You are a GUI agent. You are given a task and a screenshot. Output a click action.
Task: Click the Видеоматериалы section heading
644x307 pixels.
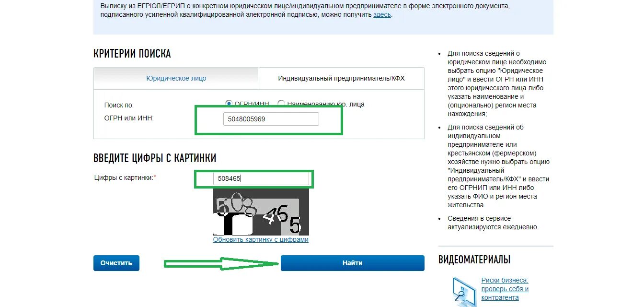474,260
